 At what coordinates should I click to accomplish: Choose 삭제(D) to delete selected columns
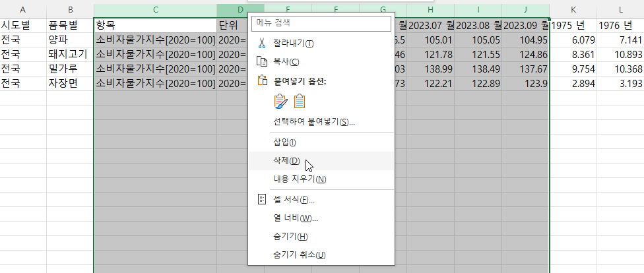(321, 160)
